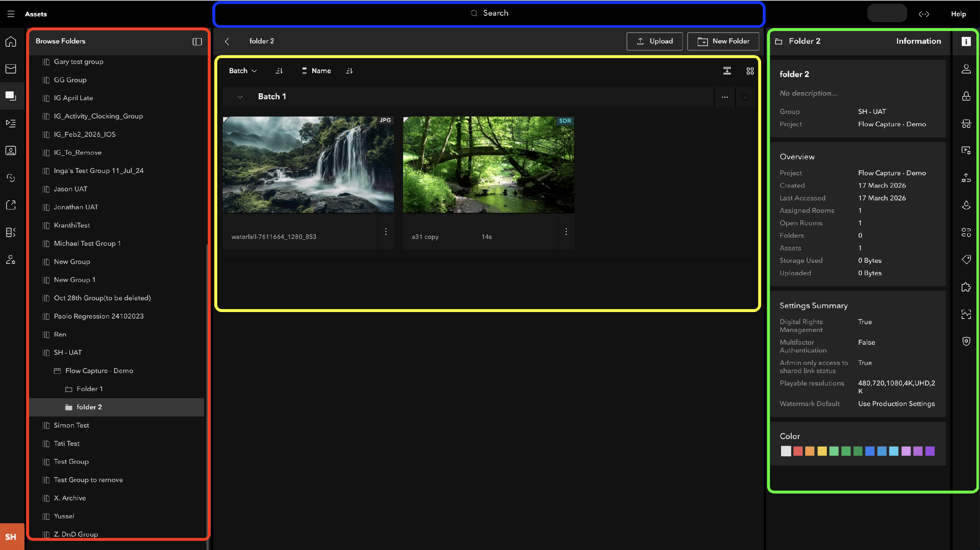Click the New Folder button

click(x=723, y=41)
